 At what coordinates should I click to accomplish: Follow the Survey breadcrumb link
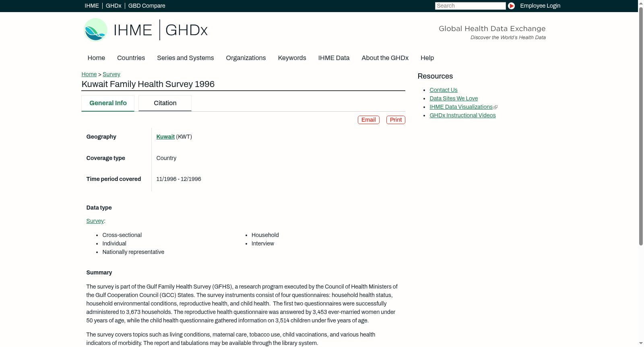[111, 74]
